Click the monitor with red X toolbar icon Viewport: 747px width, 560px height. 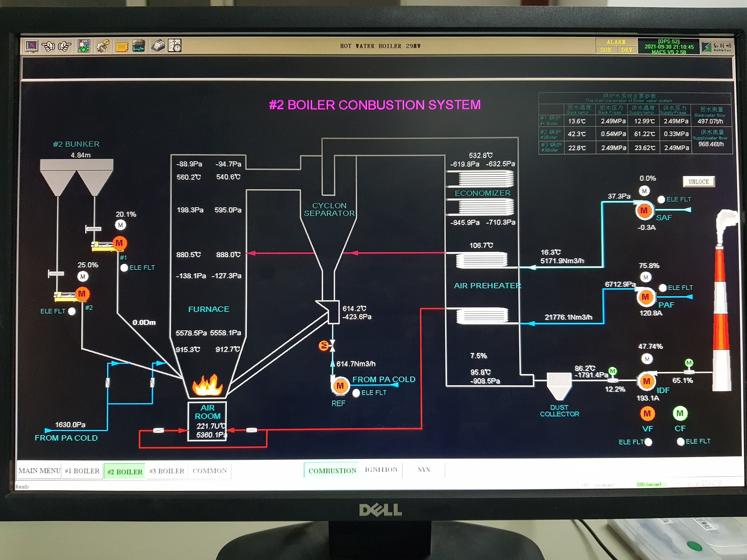point(31,46)
